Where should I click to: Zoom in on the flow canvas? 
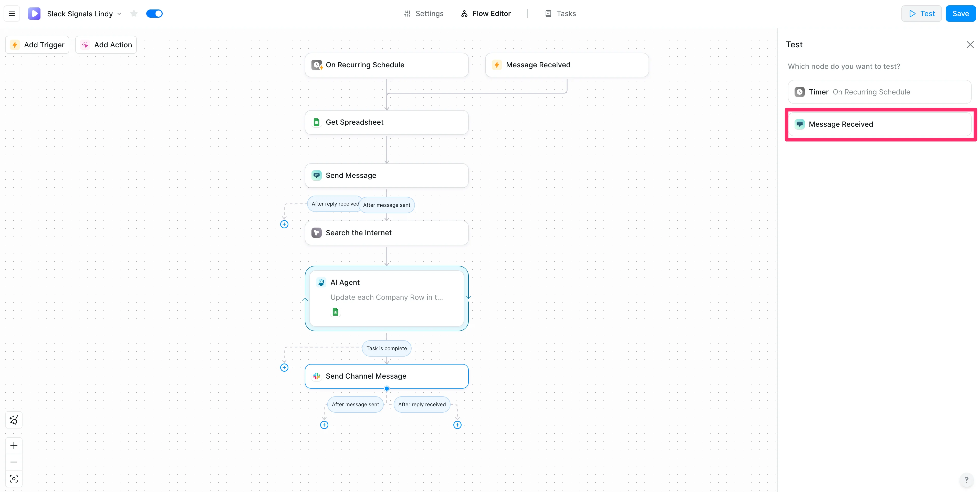[x=14, y=446]
